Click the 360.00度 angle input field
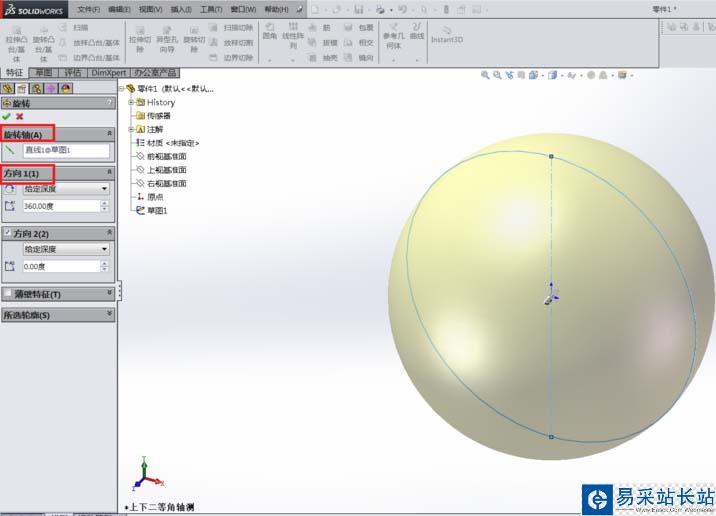 [61, 206]
